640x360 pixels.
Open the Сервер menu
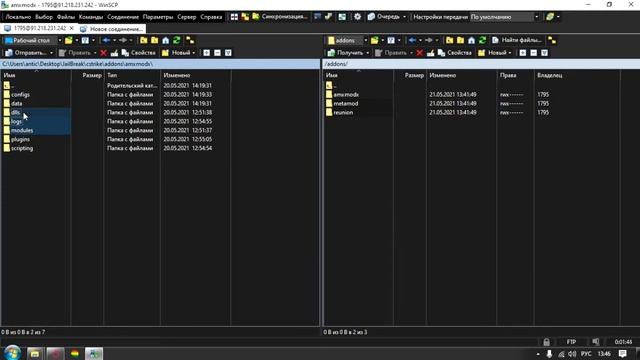pyautogui.click(x=187, y=17)
